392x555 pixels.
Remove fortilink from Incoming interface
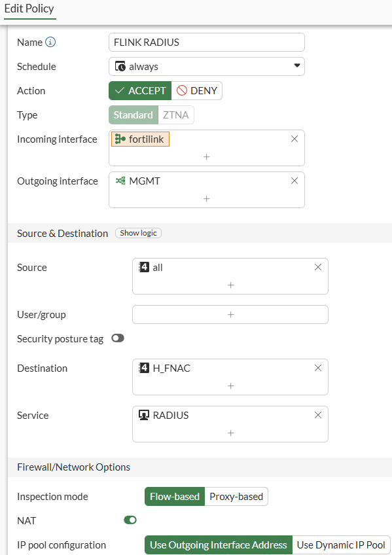pos(294,139)
